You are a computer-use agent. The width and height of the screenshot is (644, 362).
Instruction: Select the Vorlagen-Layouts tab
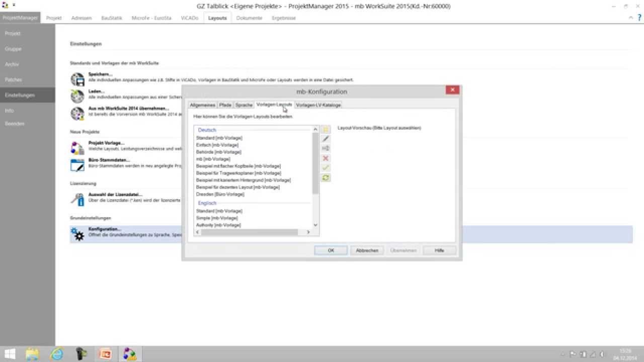click(274, 105)
